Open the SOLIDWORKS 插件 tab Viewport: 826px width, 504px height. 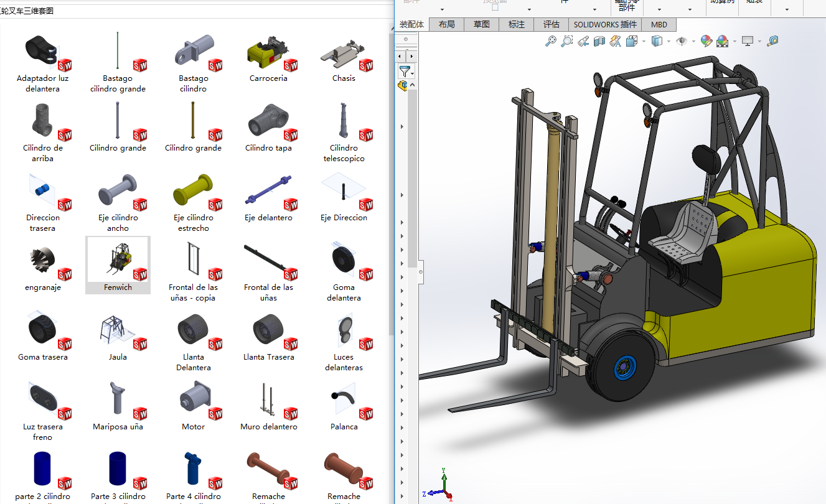pos(605,24)
